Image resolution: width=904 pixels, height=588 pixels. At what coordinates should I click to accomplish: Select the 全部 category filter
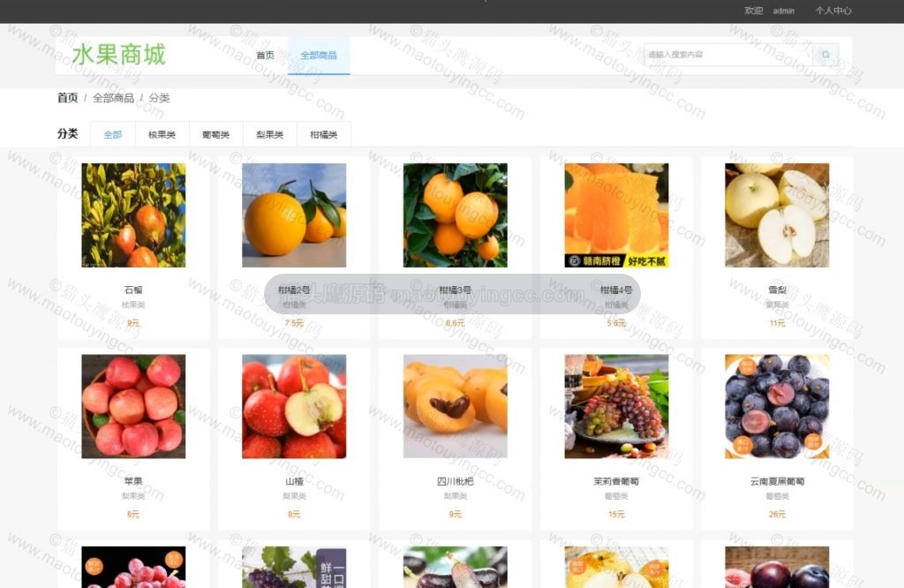click(x=112, y=134)
